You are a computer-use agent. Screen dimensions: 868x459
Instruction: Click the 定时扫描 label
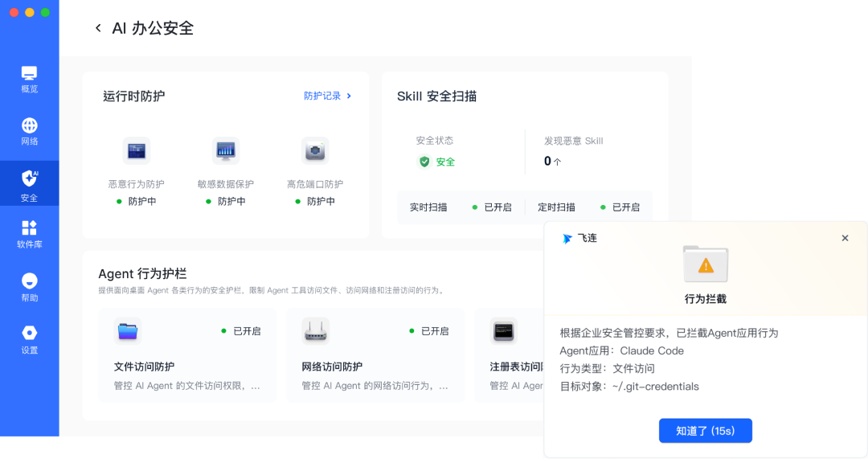[556, 207]
